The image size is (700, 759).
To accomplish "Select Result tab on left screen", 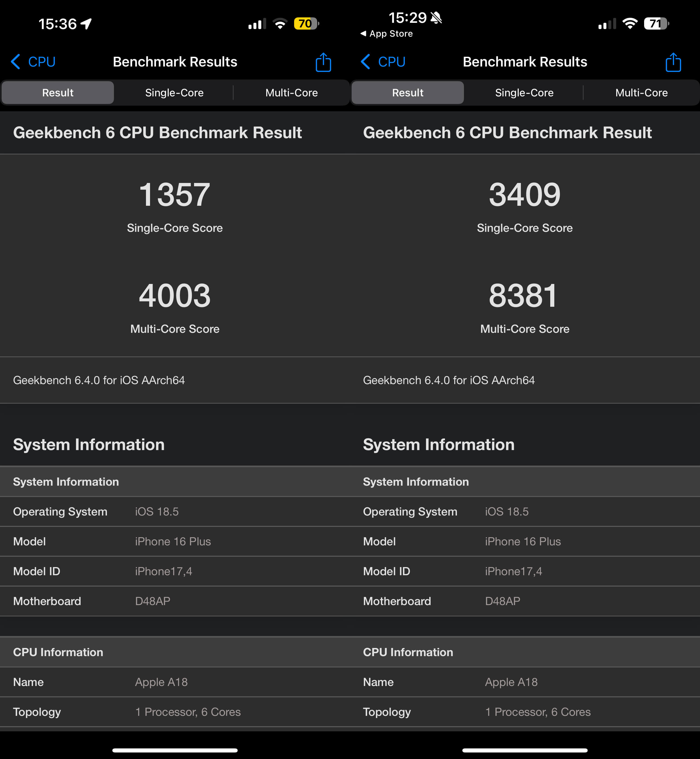I will click(x=58, y=93).
